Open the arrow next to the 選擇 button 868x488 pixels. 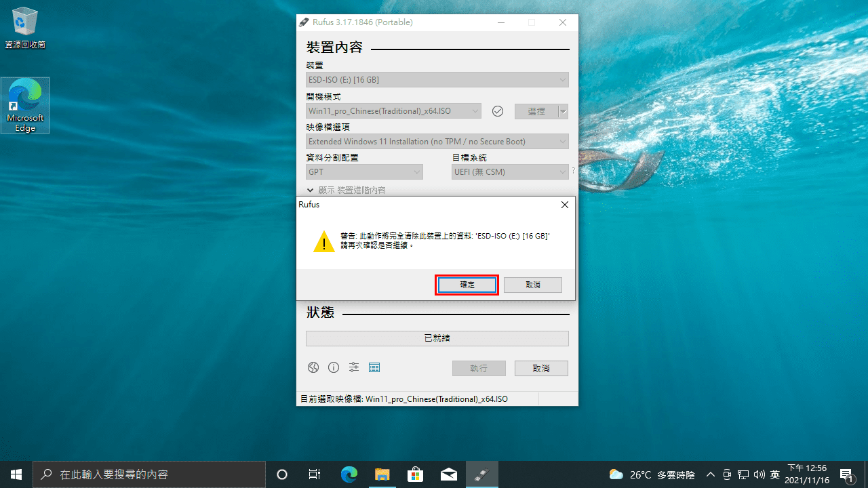[563, 110]
